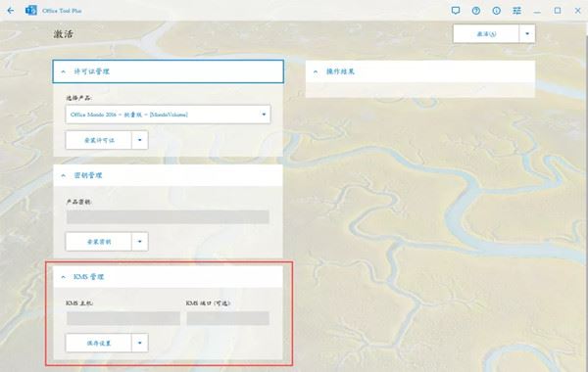Open the settings sliders icon
Viewport: 588px width, 372px height.
pos(516,11)
